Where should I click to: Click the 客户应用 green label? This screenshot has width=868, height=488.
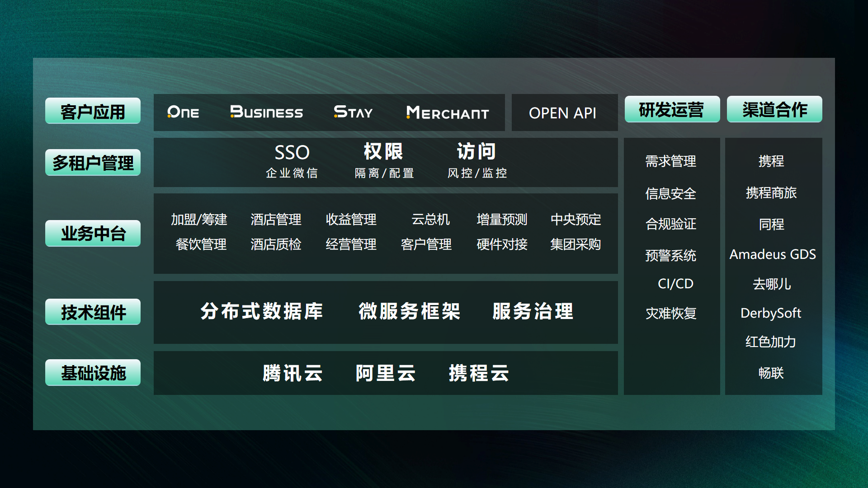93,111
